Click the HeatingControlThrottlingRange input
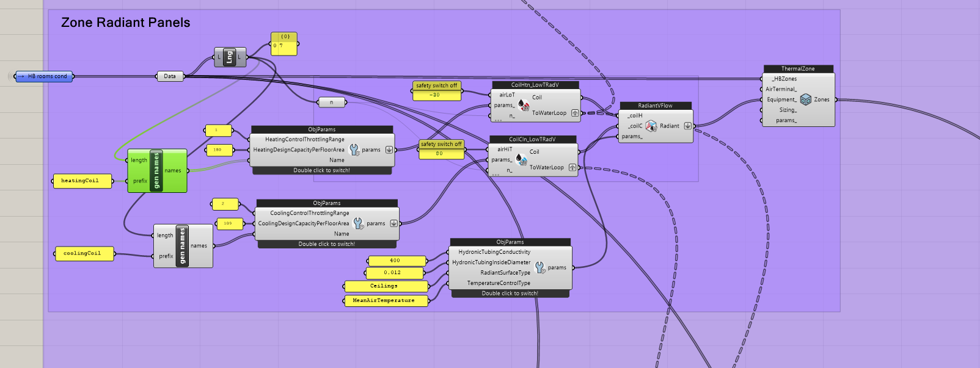980x368 pixels. coord(305,139)
